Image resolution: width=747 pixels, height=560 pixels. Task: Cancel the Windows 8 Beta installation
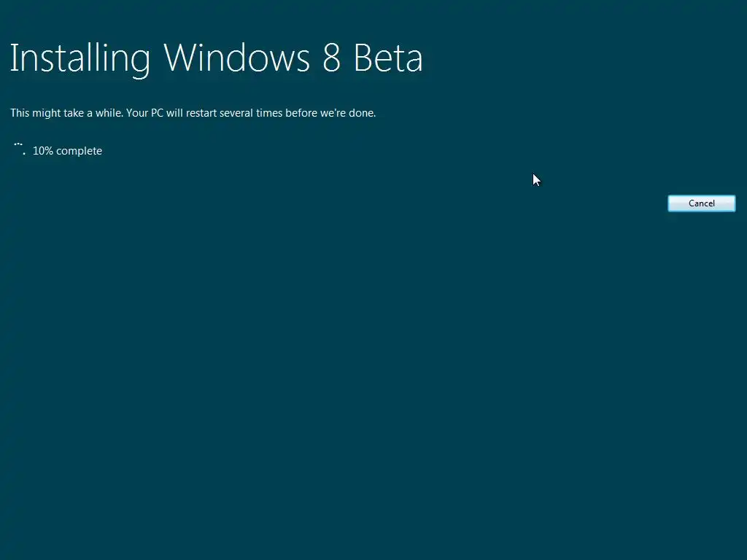(701, 203)
